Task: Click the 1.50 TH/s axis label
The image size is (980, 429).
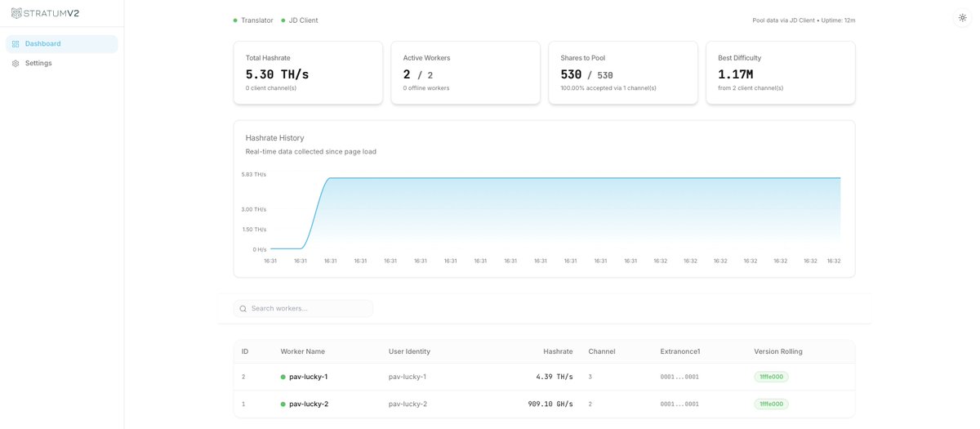Action: (x=254, y=230)
